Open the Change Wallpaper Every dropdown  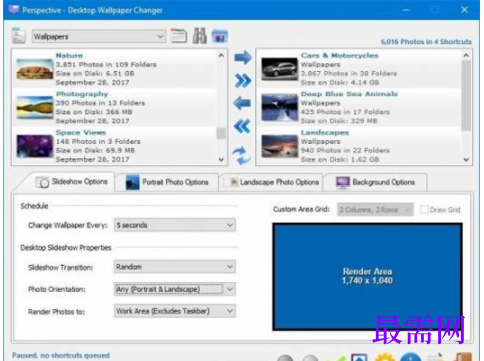pos(175,225)
